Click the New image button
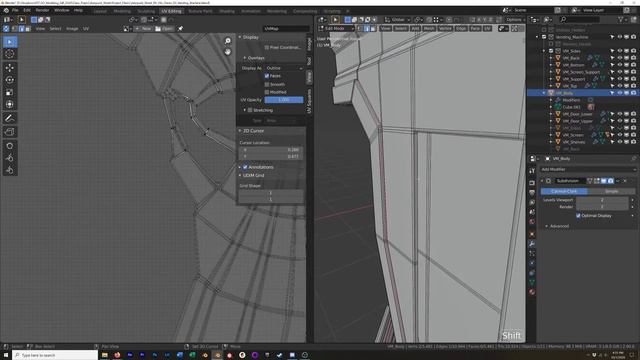The height and width of the screenshot is (360, 640). pos(144,29)
